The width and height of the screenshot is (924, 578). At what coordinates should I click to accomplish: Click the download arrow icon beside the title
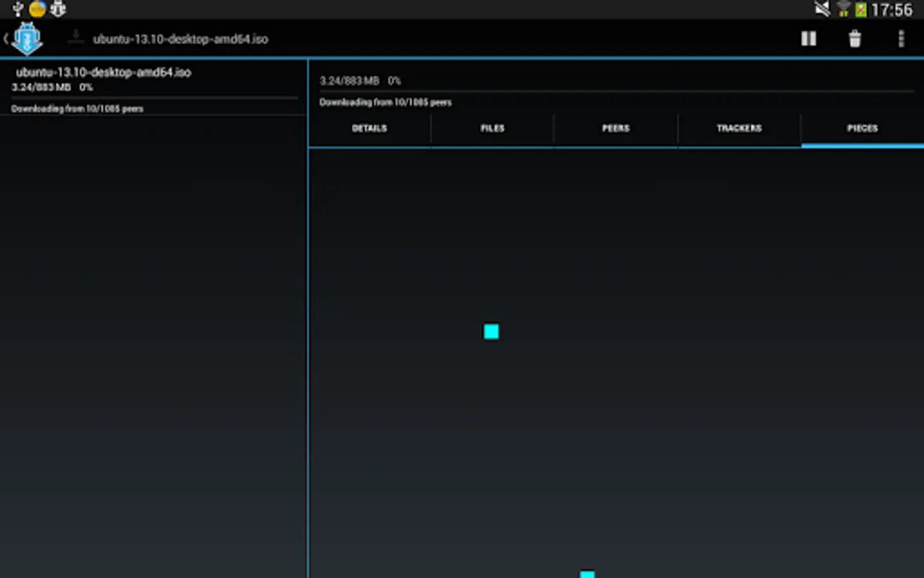76,37
